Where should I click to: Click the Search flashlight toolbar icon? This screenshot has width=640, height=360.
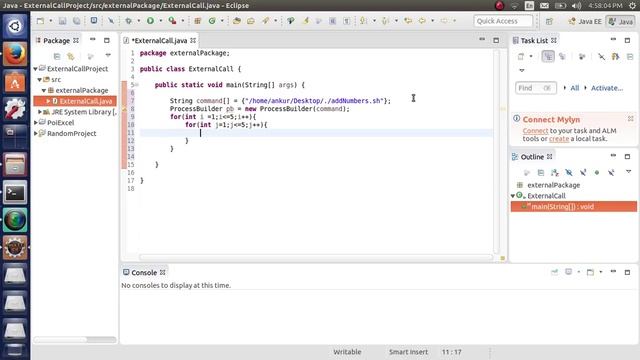tap(265, 21)
